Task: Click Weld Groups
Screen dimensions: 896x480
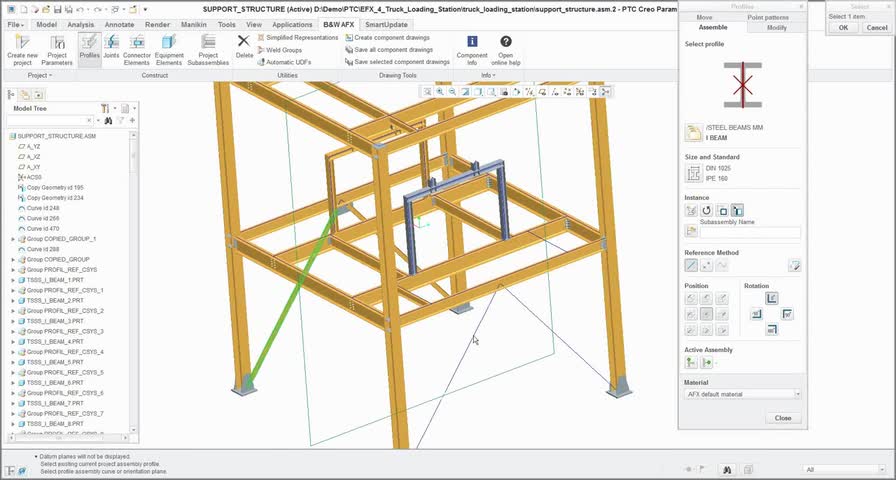Action: click(x=279, y=50)
